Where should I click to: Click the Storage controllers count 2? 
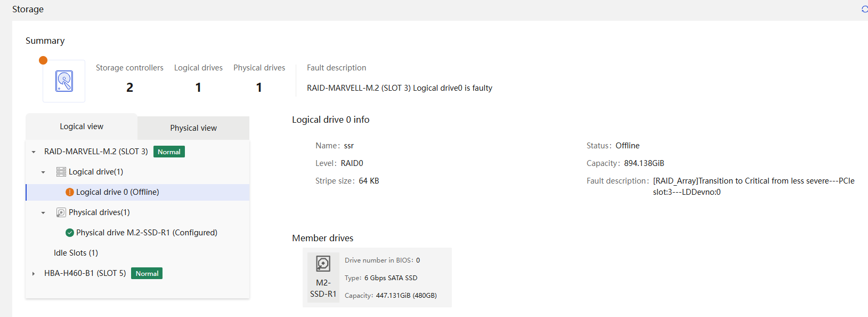(x=129, y=88)
